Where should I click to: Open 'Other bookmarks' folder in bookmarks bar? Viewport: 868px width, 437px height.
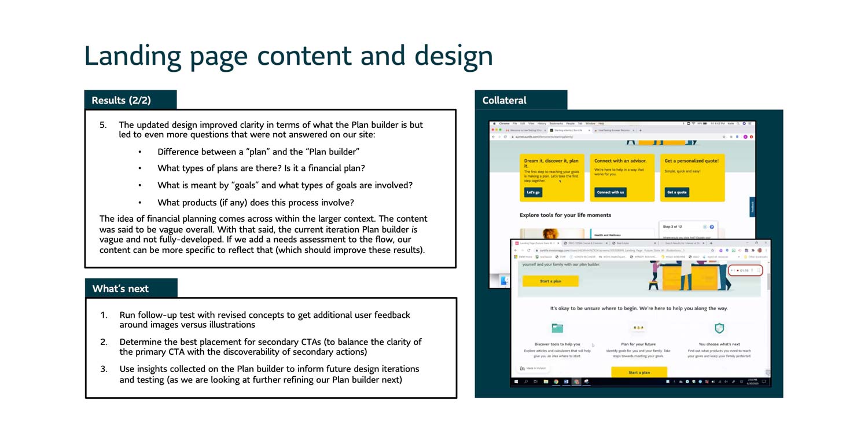[x=756, y=256]
